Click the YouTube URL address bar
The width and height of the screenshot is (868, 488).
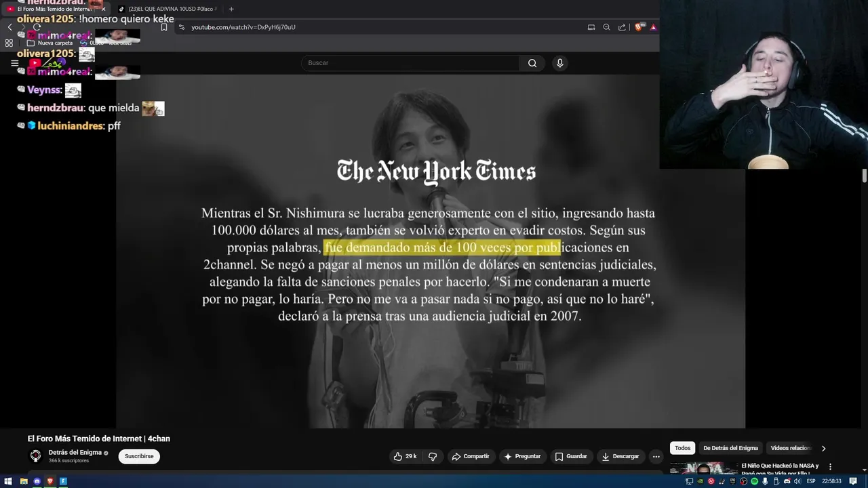pyautogui.click(x=380, y=27)
